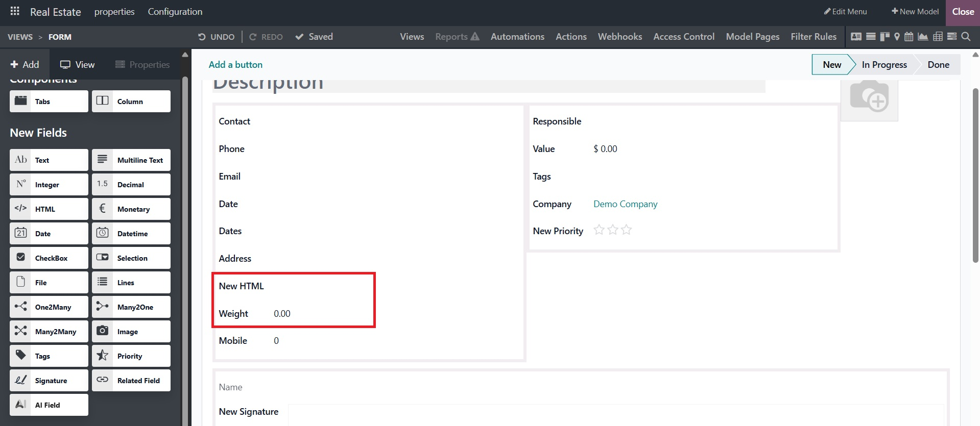
Task: Select the Calendar view icon
Action: [x=909, y=37]
